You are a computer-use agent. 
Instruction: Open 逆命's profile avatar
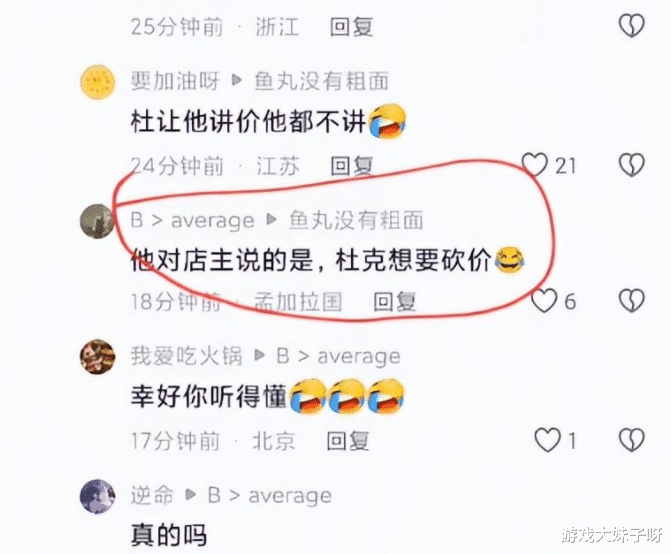(x=98, y=496)
